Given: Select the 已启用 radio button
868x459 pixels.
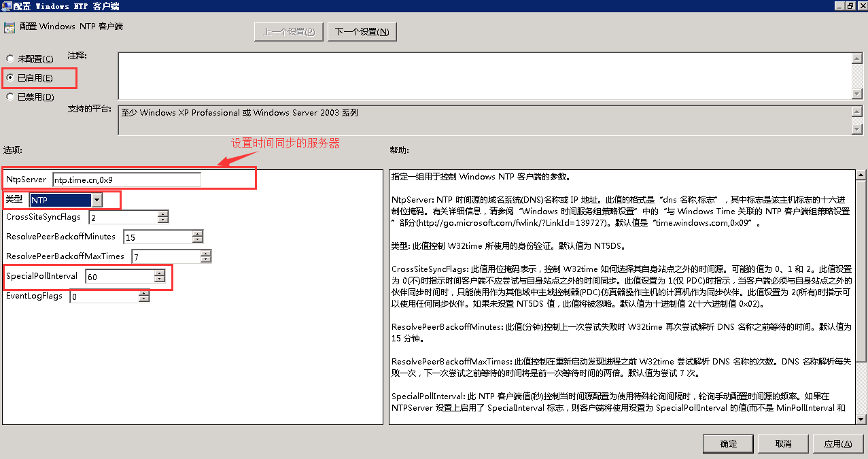Looking at the screenshot, I should 10,78.
